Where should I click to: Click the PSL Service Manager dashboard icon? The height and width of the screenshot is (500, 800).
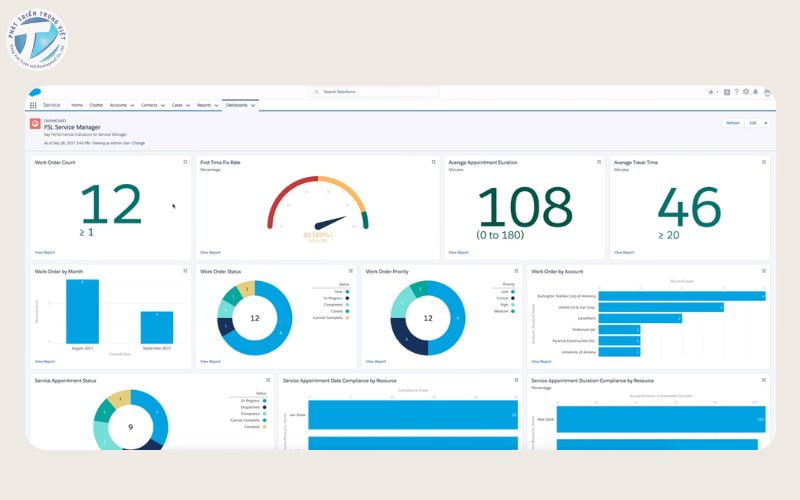pos(35,124)
